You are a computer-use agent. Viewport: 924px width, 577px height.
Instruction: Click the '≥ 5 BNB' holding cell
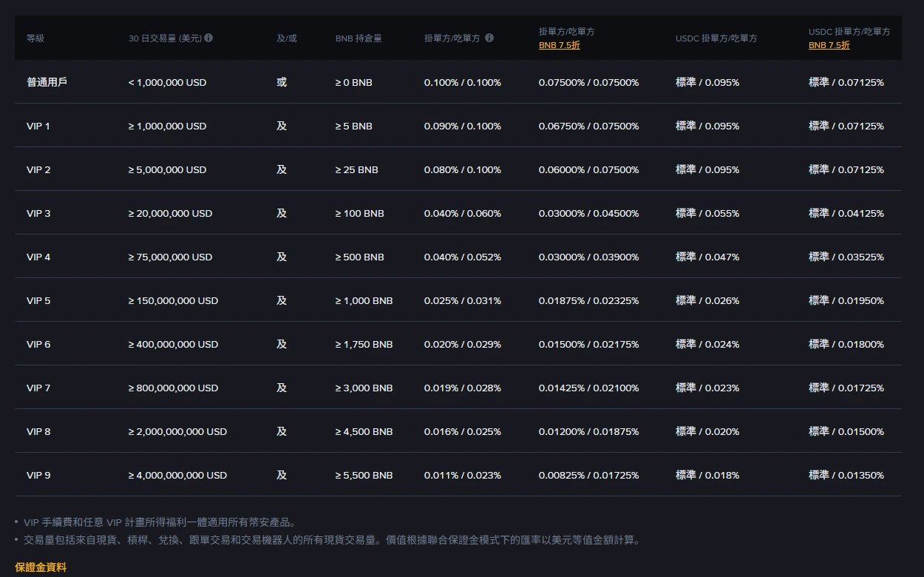(354, 126)
